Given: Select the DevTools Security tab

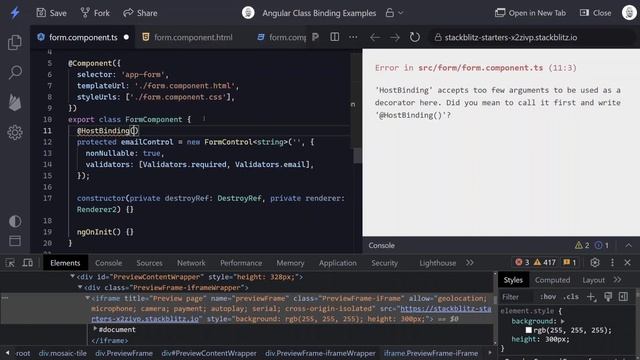Looking at the screenshot, I should (384, 263).
